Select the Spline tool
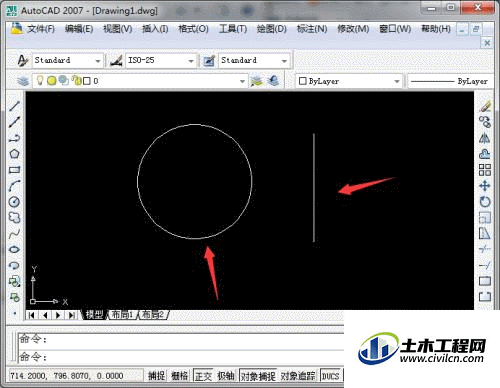 pyautogui.click(x=14, y=234)
